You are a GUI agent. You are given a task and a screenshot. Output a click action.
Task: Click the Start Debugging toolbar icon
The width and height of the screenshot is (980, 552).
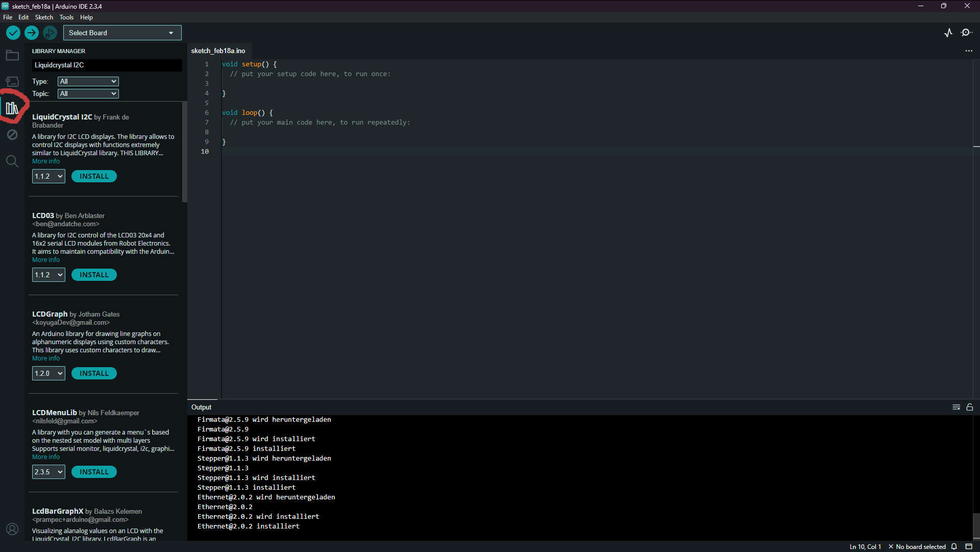click(50, 33)
